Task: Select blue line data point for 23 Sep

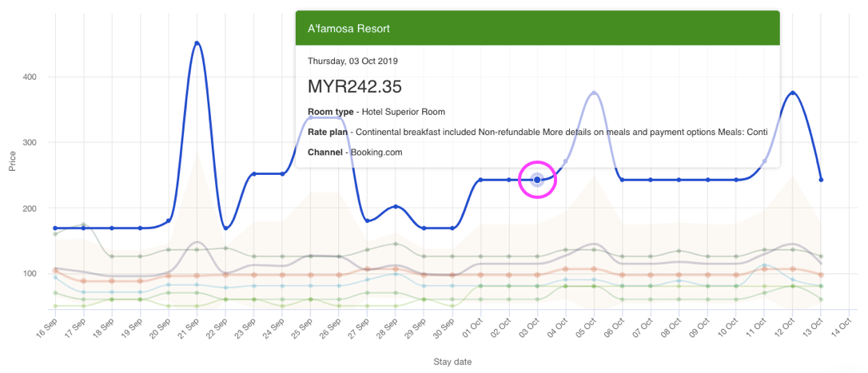Action: point(253,174)
